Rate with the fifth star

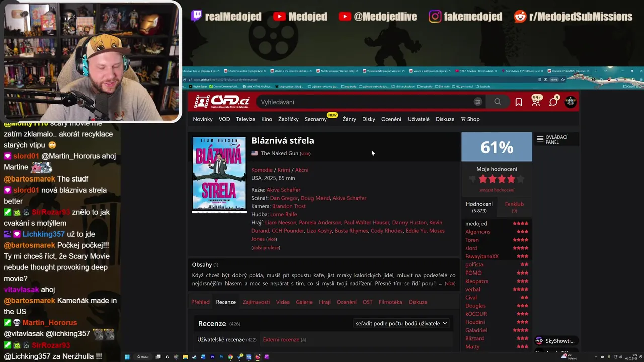click(520, 179)
